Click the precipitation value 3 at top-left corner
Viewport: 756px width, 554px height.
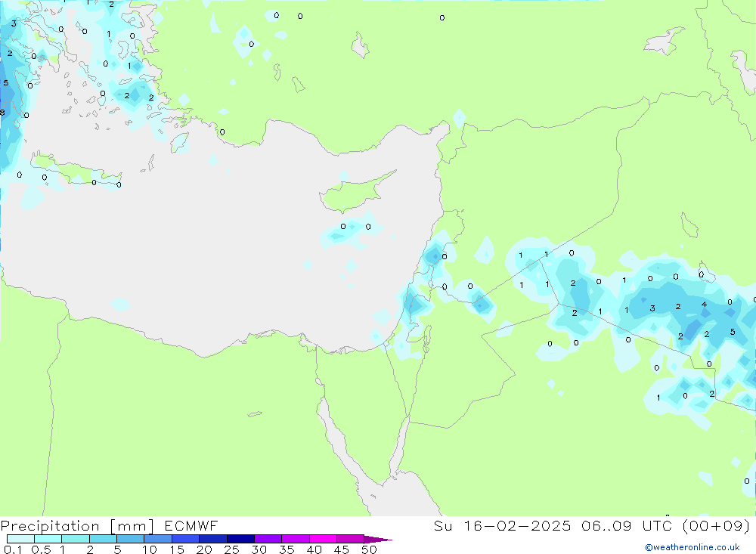point(14,24)
